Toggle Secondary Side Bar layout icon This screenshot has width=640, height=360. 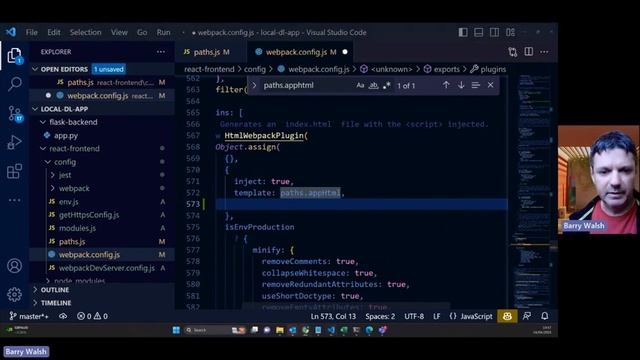(x=494, y=32)
